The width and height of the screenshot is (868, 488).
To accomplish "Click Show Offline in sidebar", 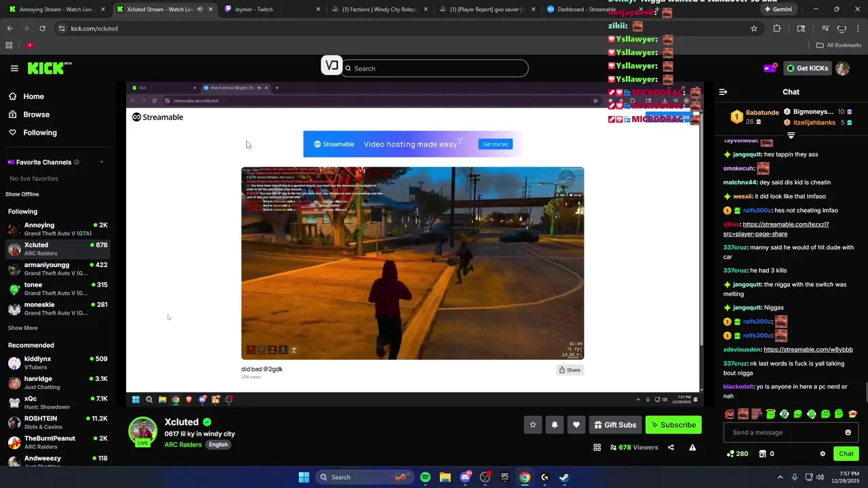I will [22, 195].
